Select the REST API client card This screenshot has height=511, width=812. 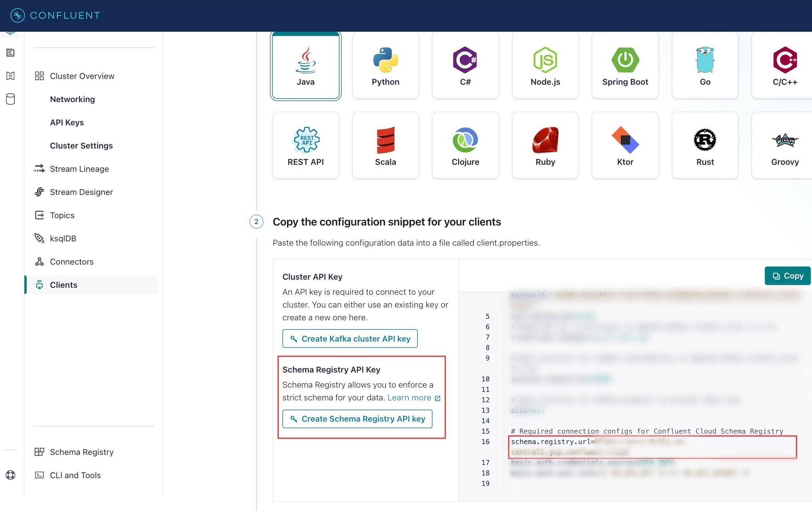pos(306,145)
